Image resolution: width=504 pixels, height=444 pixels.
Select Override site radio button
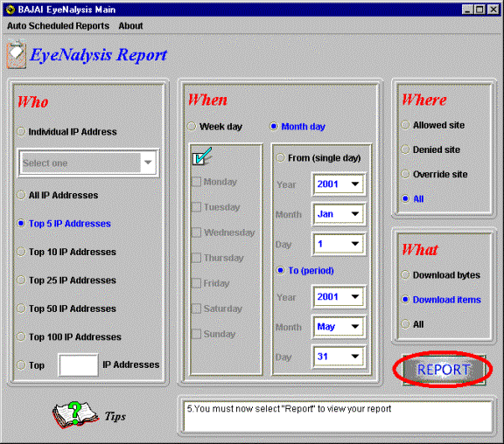[x=405, y=174]
